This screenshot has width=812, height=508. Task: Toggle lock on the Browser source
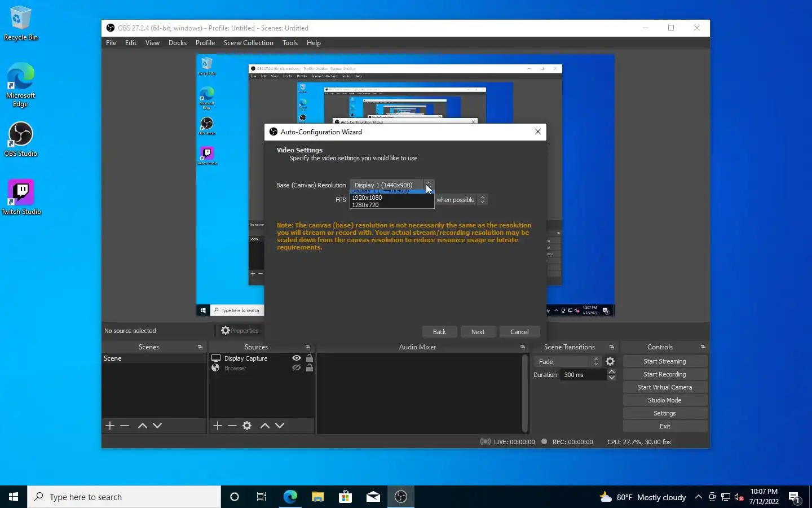point(310,368)
